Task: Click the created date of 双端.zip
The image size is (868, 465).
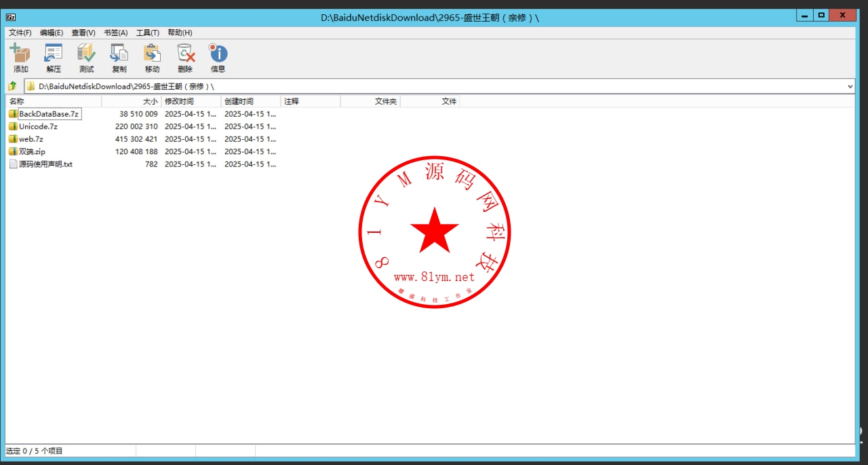Action: (251, 151)
